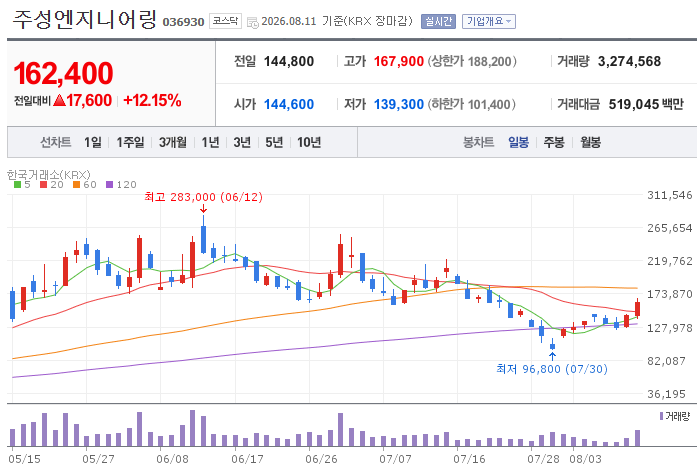Click the orange 60-day moving average legend swatch
The width and height of the screenshot is (697, 469).
pyautogui.click(x=76, y=184)
